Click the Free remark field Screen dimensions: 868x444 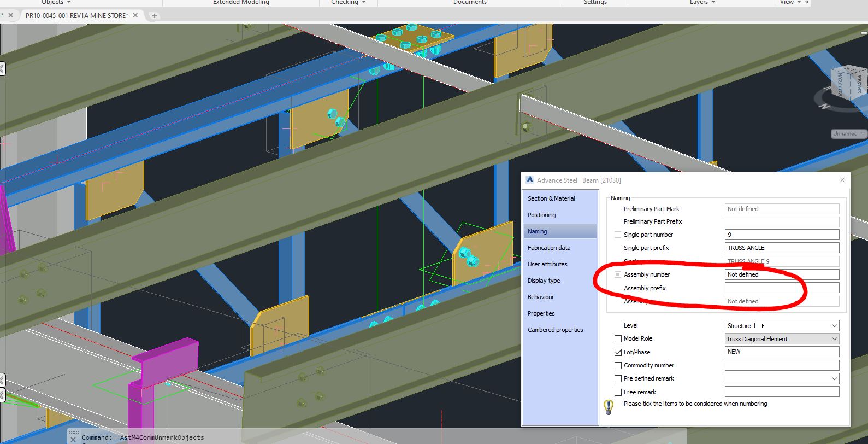[x=782, y=392]
